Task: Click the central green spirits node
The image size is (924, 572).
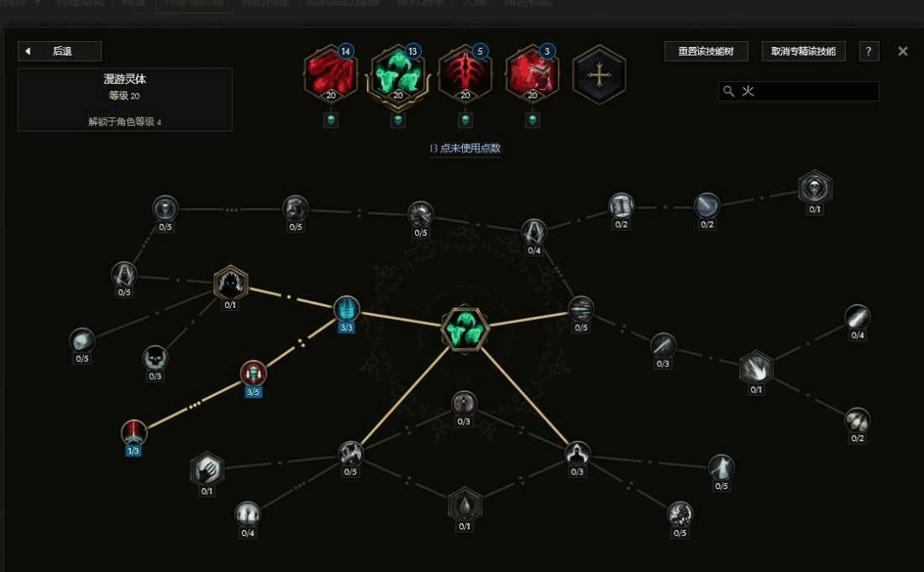Action: (465, 328)
